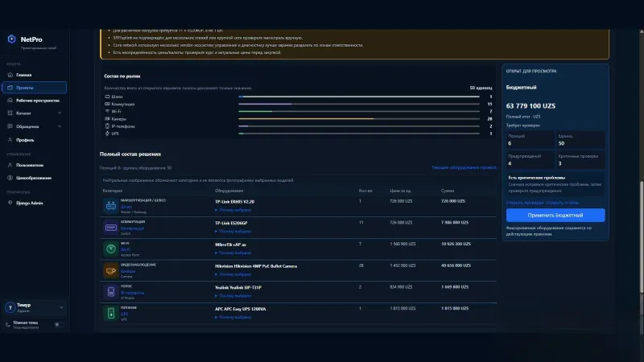Open the Профиль sidebar menu item

tap(35, 140)
